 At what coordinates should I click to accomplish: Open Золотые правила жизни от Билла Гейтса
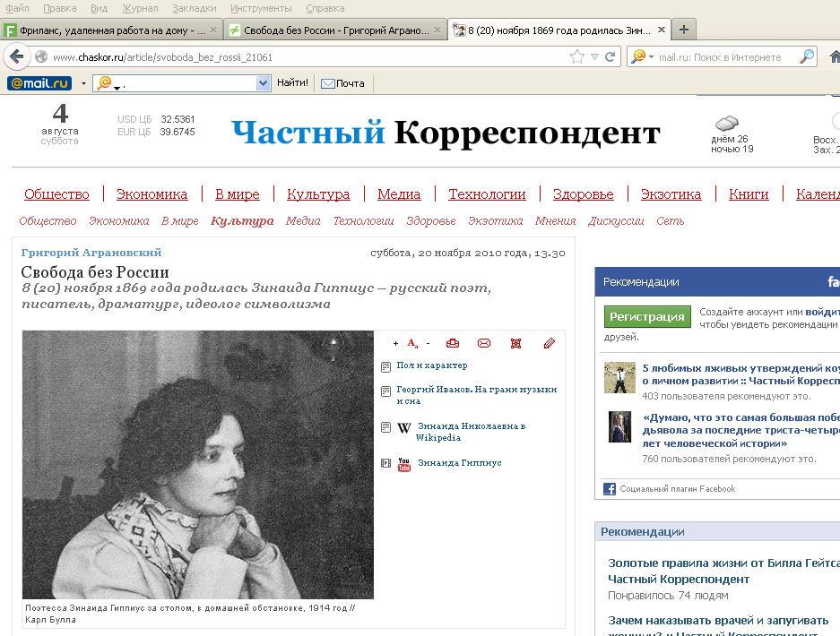[x=723, y=571]
